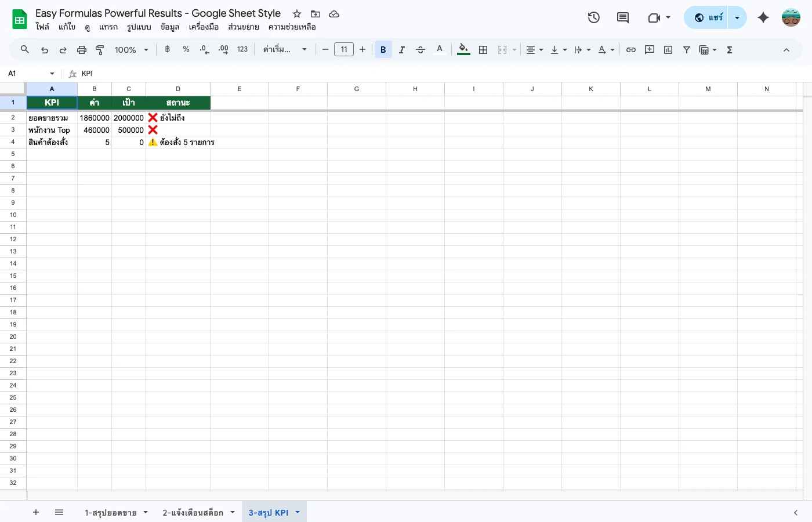Insert a chart with the chart icon
Screen dimensions: 812x522
[668, 49]
